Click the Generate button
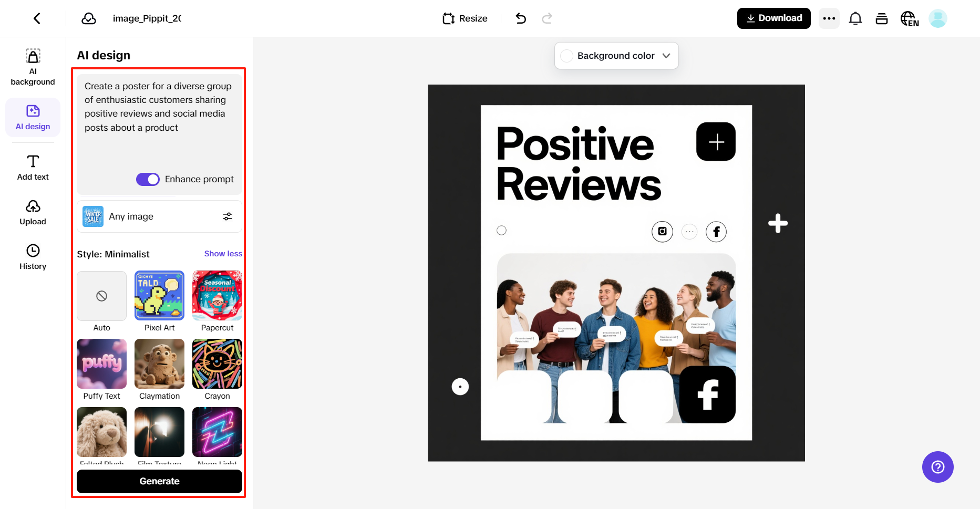The height and width of the screenshot is (509, 980). point(159,481)
